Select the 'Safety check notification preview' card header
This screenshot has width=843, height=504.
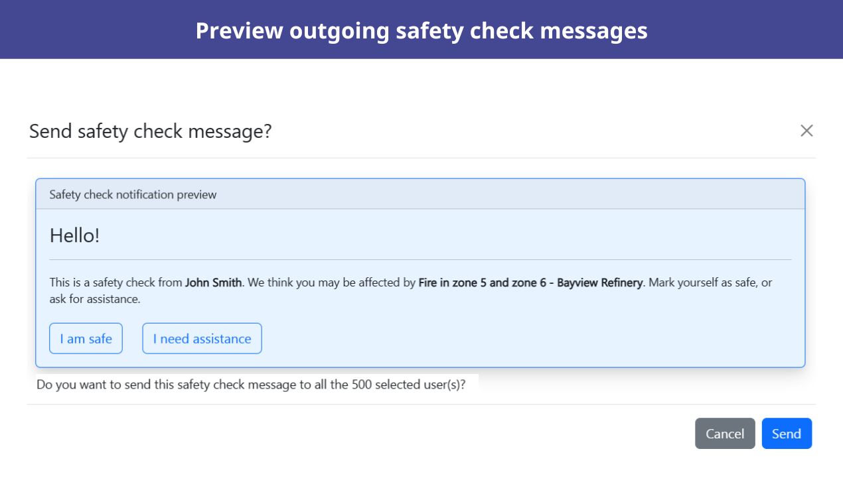(x=133, y=194)
